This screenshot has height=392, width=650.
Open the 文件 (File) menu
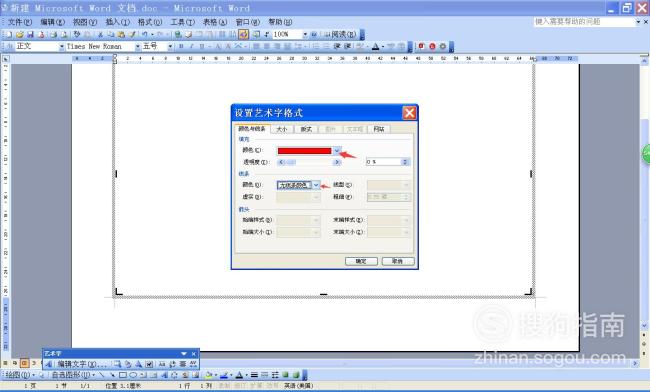click(x=20, y=22)
